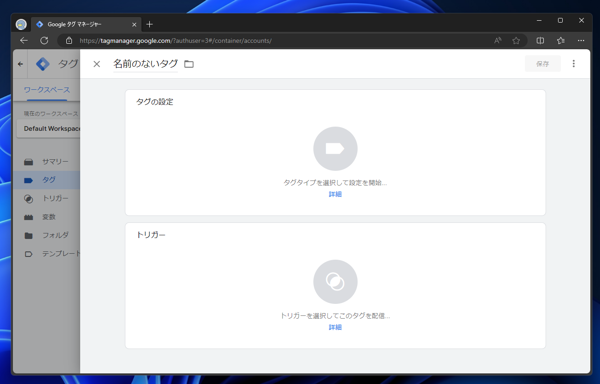Select サマリー in the sidebar
Screen dimensions: 600x384
[x=47, y=162]
